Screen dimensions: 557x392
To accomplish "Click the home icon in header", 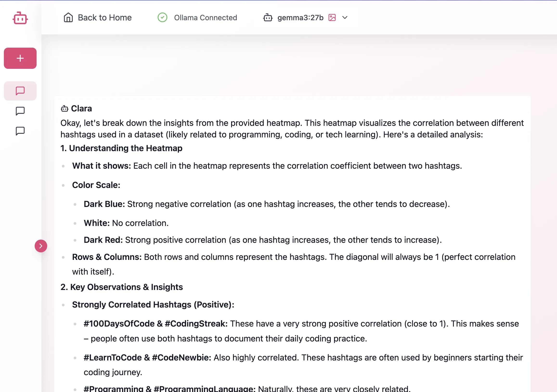I will (x=68, y=18).
